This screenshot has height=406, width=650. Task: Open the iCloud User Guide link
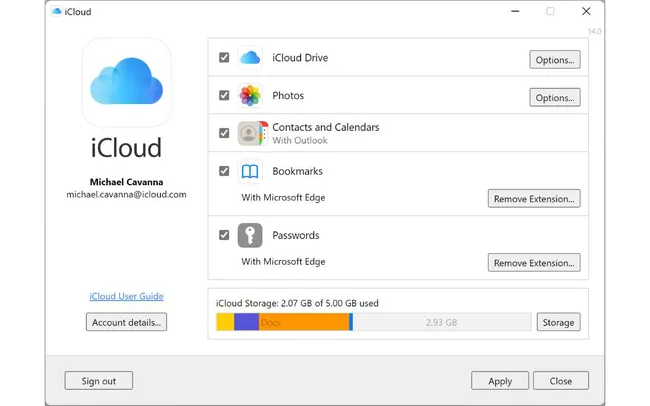pos(126,296)
